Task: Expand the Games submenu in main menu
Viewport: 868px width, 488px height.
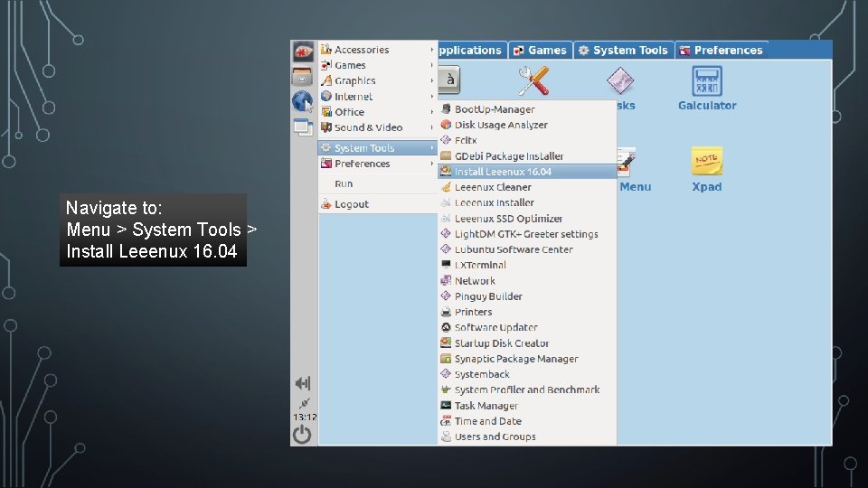Action: (x=378, y=65)
